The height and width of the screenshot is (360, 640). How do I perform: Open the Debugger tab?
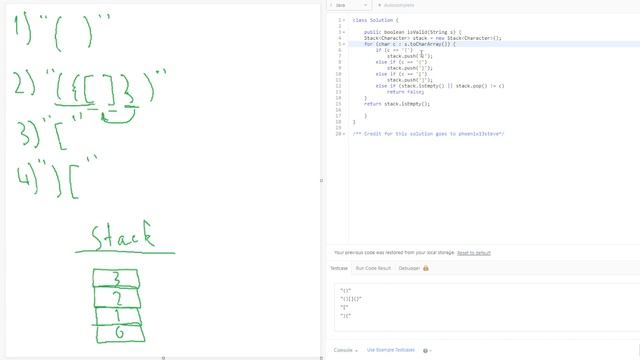coord(409,268)
